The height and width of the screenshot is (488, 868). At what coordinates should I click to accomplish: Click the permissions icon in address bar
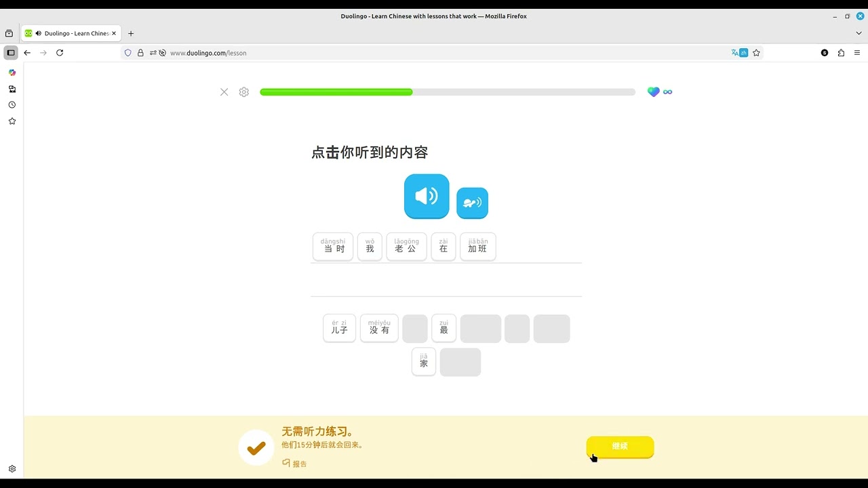tap(153, 53)
